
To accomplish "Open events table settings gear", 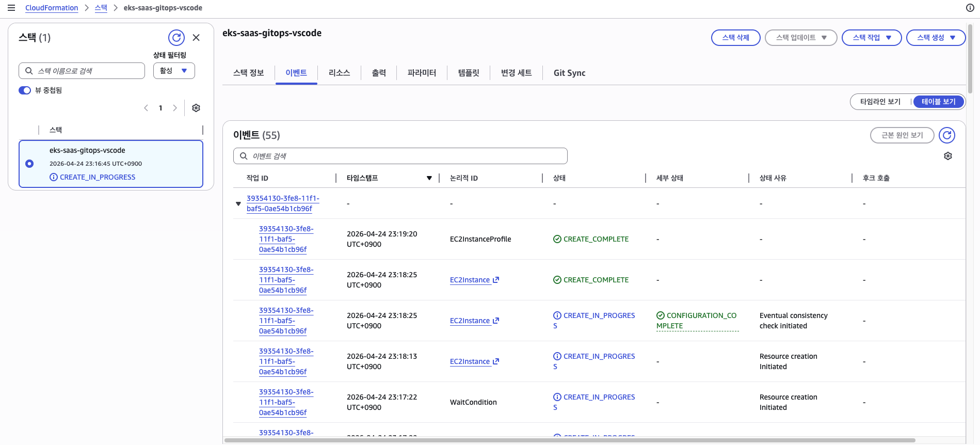I will coord(947,156).
